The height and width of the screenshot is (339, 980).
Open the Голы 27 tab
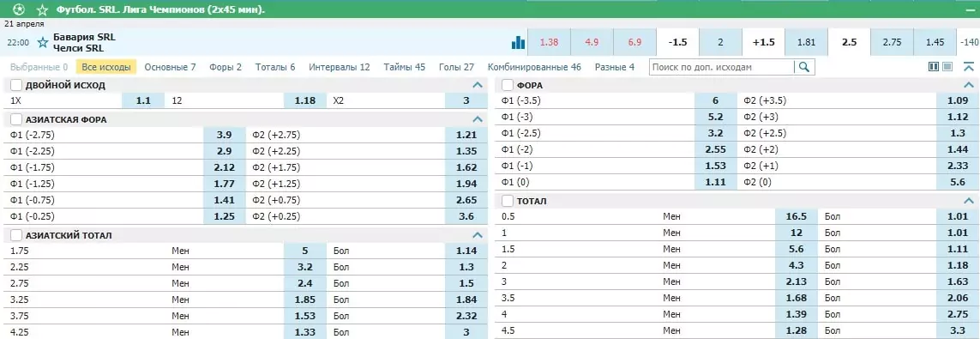pos(456,67)
